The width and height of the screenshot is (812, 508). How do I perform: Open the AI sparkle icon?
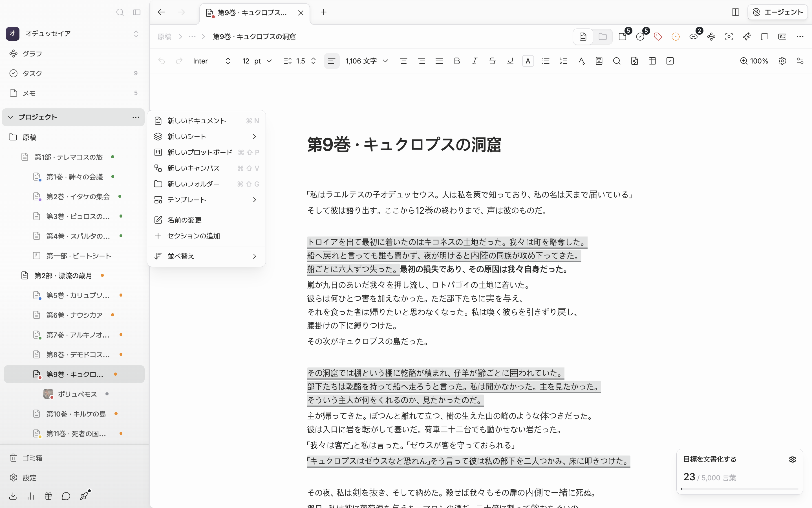[x=747, y=37]
